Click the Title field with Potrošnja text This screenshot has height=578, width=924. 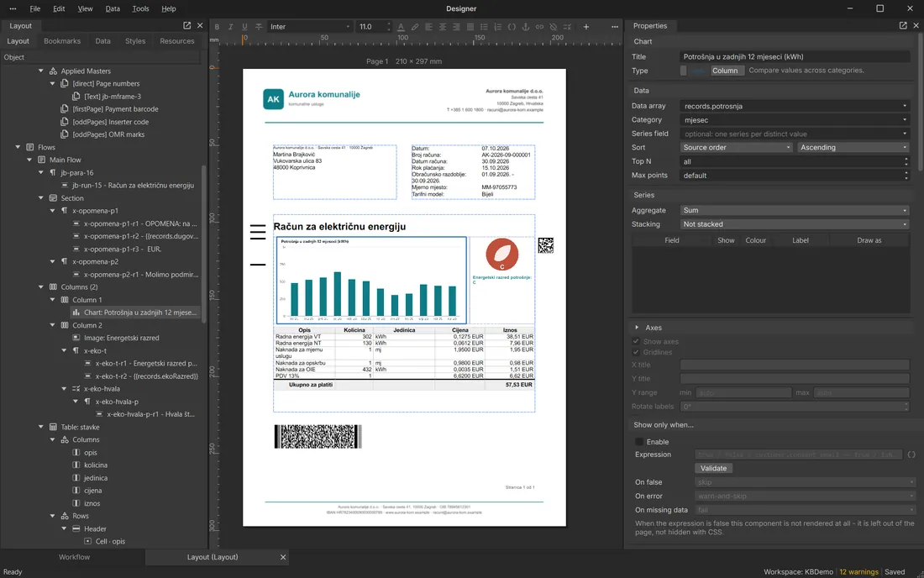click(x=795, y=56)
